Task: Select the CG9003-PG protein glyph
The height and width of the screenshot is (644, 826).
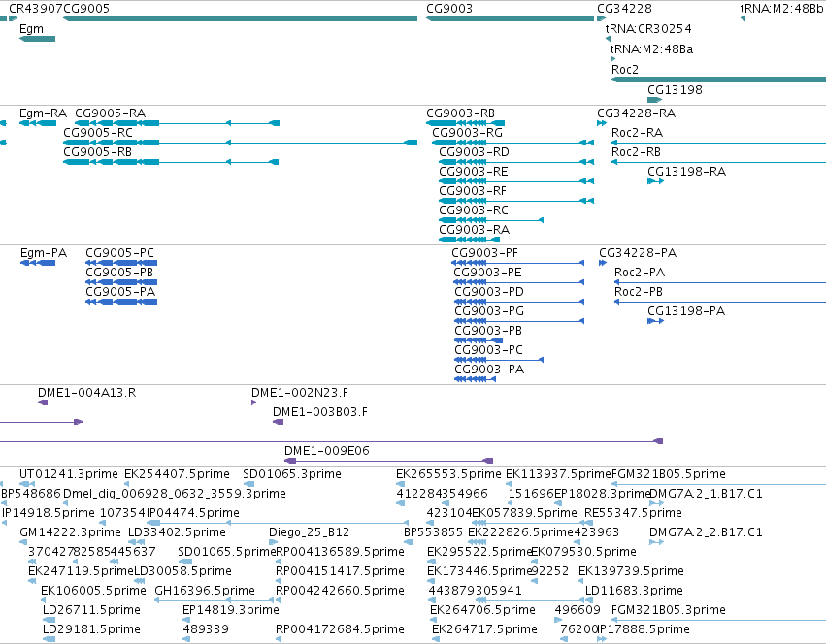Action: pyautogui.click(x=519, y=321)
